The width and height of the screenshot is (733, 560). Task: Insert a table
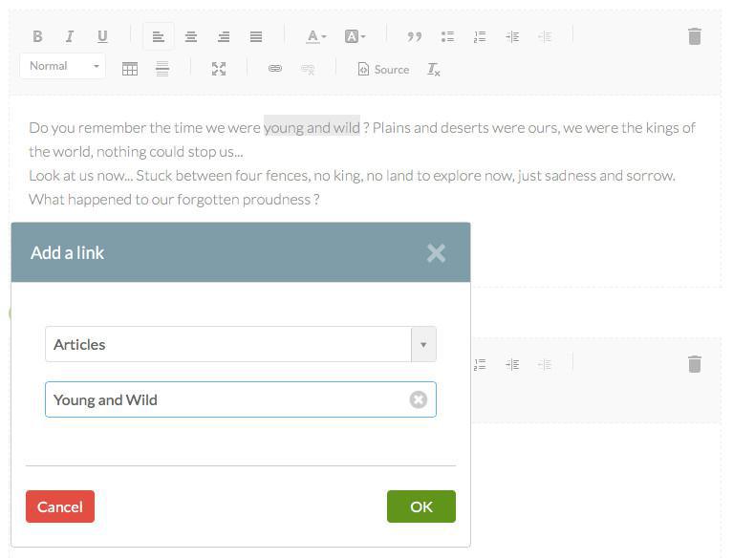pyautogui.click(x=130, y=69)
